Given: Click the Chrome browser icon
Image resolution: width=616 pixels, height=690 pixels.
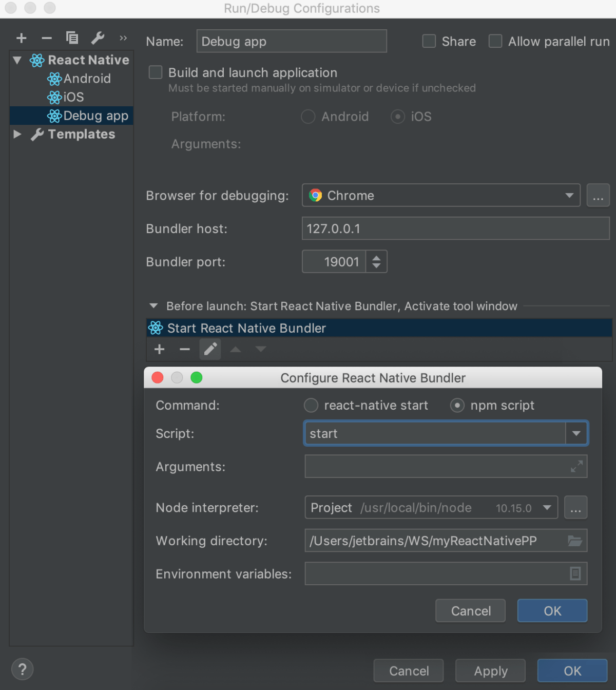Looking at the screenshot, I should coord(316,195).
